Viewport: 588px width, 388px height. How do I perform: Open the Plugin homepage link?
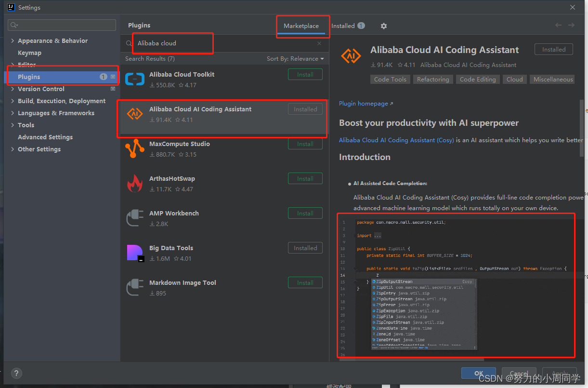366,104
